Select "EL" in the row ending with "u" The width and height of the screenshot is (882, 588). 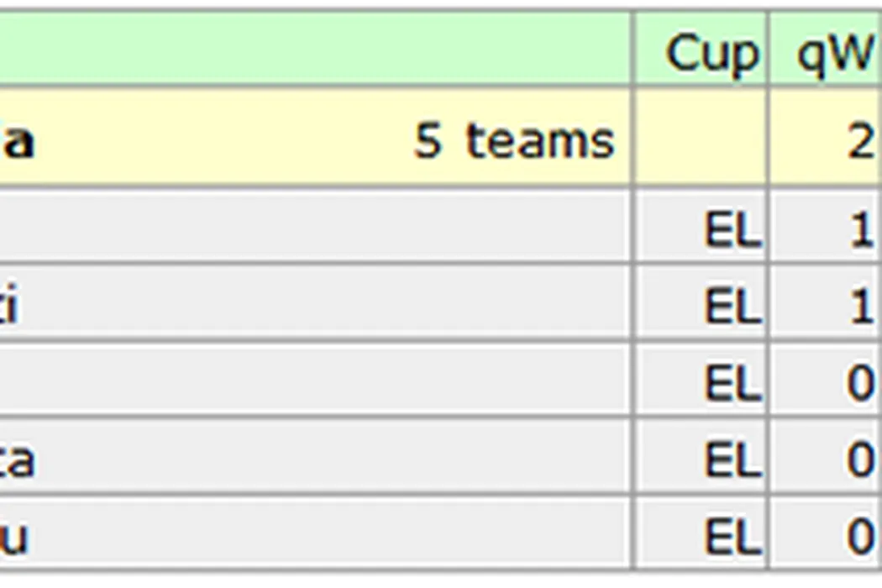pos(732,536)
